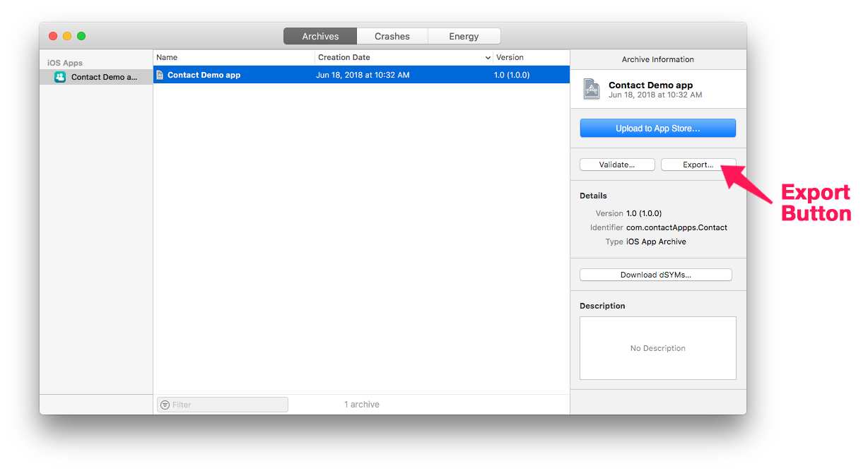868x471 pixels.
Task: Click Download dSYMs button
Action: pyautogui.click(x=655, y=275)
